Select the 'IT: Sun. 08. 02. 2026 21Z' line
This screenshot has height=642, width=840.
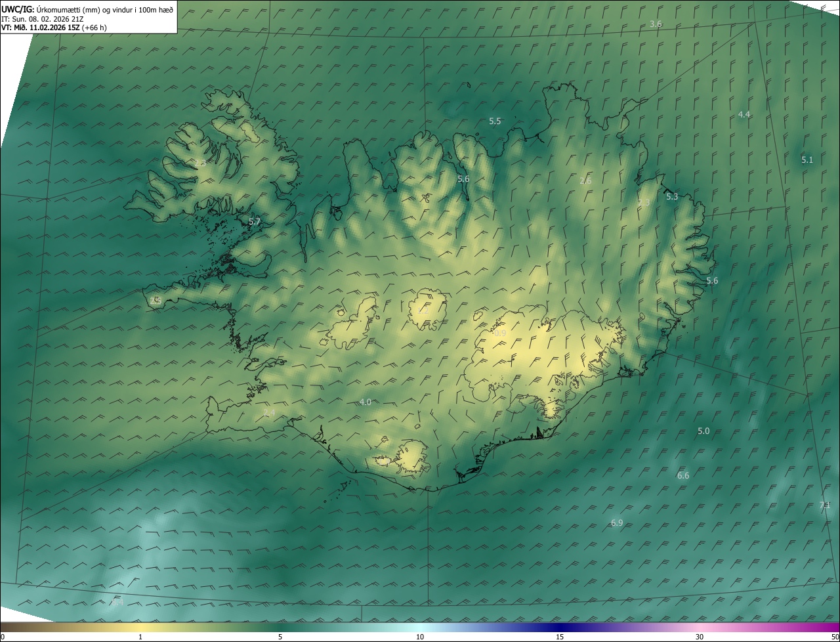click(43, 19)
